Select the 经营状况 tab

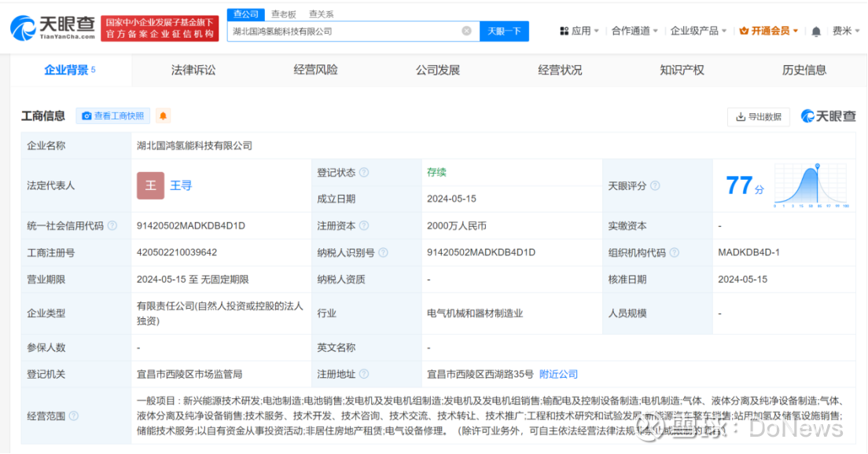[560, 70]
